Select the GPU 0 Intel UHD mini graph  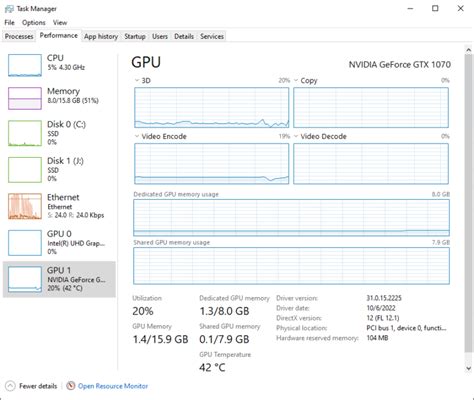tap(25, 243)
